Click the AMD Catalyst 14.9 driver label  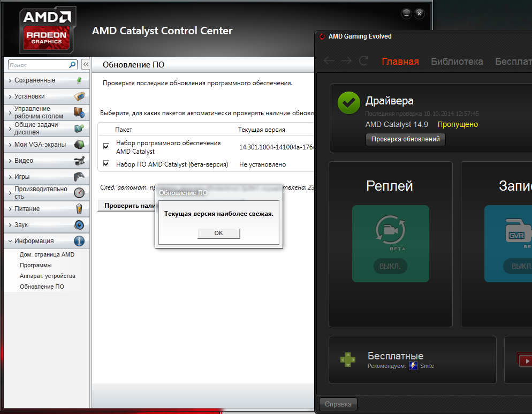[397, 125]
